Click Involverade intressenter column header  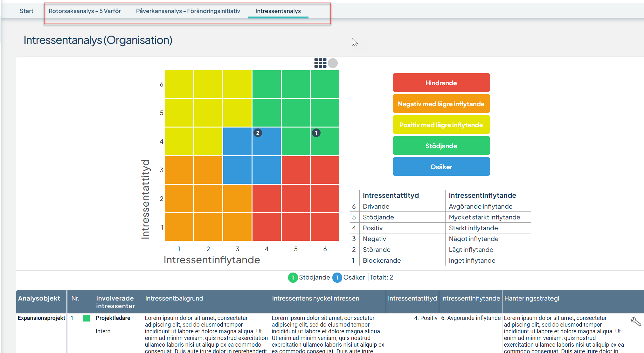tap(115, 302)
